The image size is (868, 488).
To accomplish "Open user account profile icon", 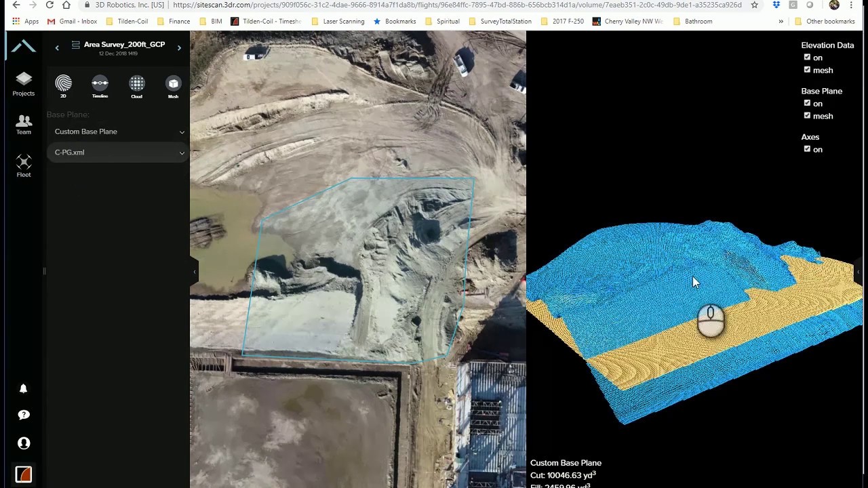I will click(24, 443).
